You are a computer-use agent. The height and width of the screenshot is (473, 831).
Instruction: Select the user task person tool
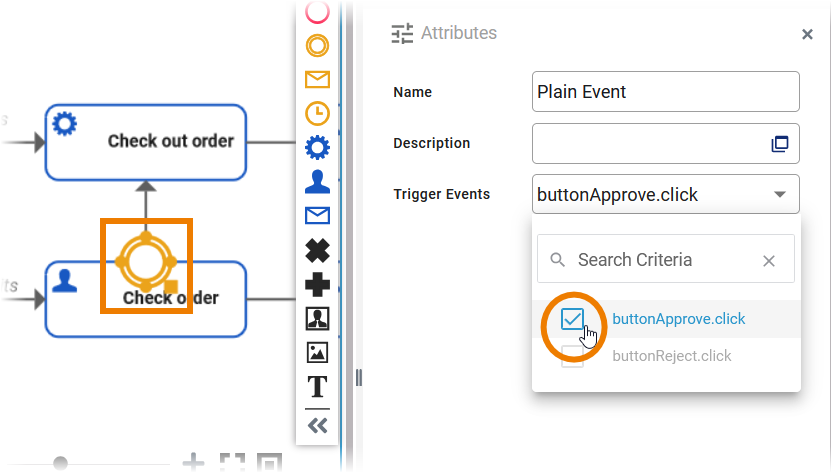pyautogui.click(x=317, y=182)
